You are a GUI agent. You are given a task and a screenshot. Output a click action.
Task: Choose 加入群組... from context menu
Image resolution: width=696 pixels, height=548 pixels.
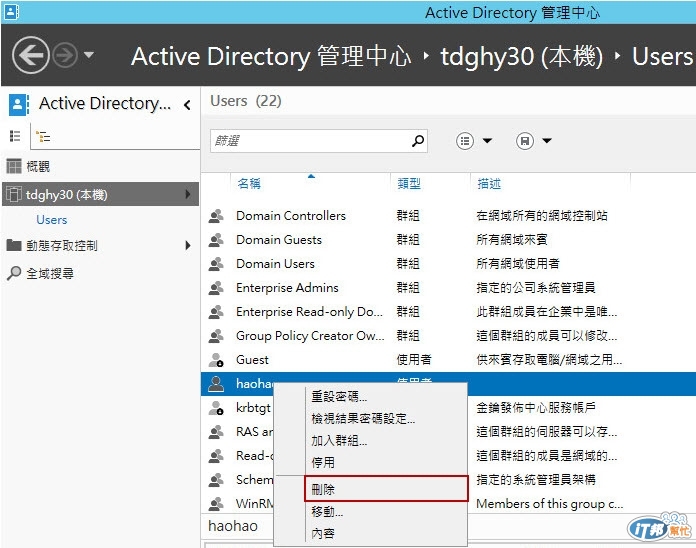371,441
